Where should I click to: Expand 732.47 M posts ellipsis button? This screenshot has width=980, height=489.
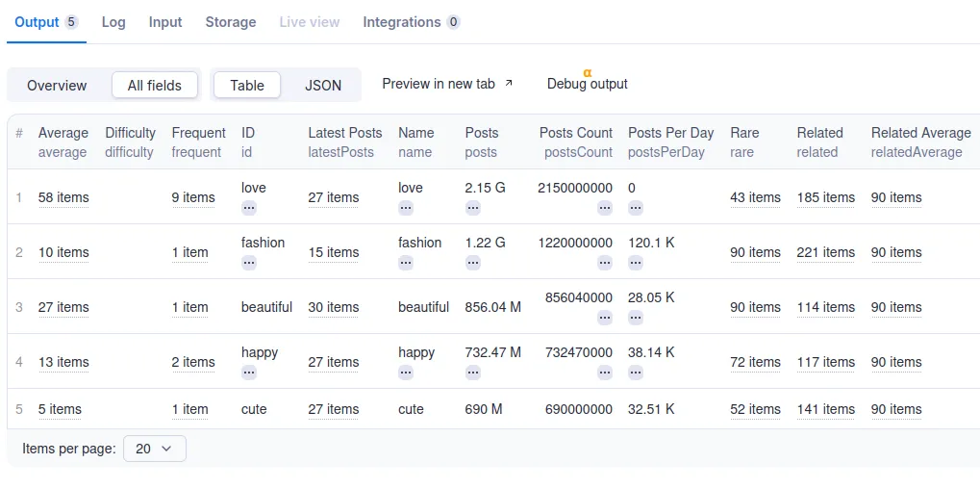[472, 373]
